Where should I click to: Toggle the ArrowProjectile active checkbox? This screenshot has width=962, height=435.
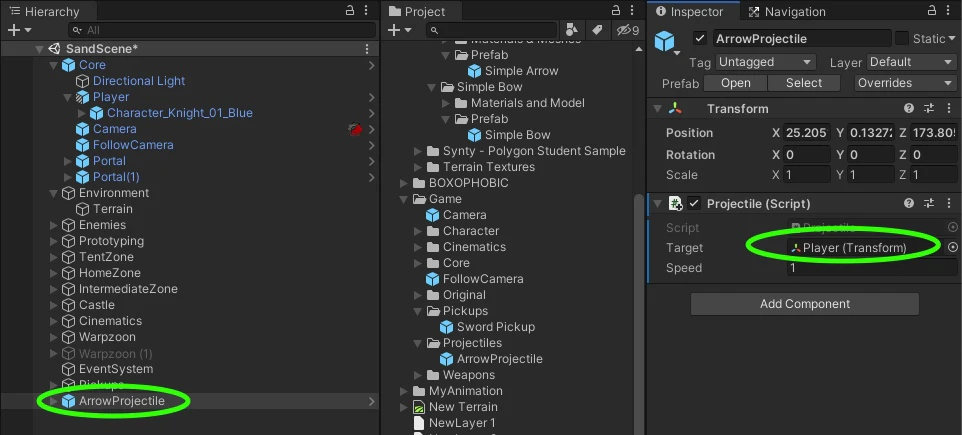pyautogui.click(x=700, y=38)
